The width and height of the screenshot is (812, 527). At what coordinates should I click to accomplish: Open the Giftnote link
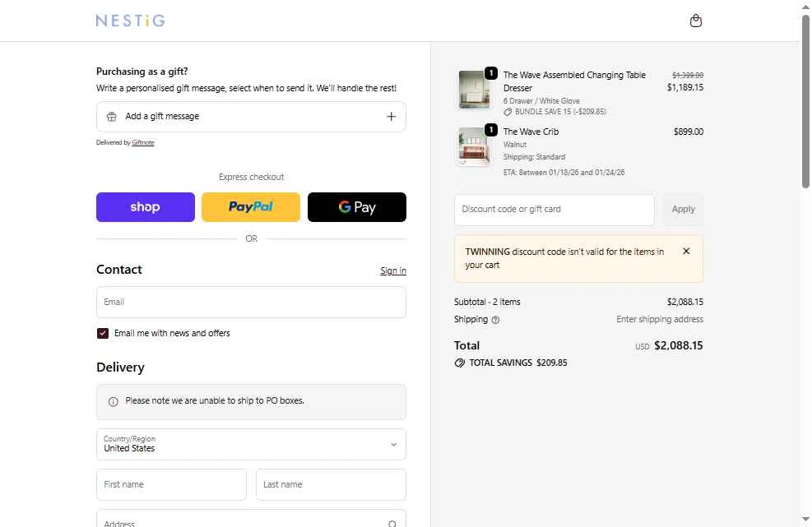pos(143,143)
